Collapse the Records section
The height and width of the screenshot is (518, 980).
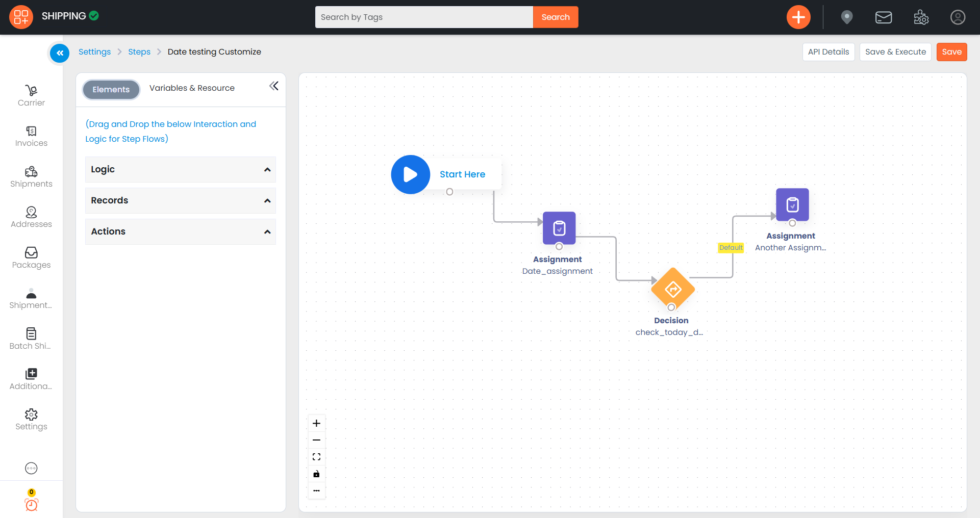181,200
